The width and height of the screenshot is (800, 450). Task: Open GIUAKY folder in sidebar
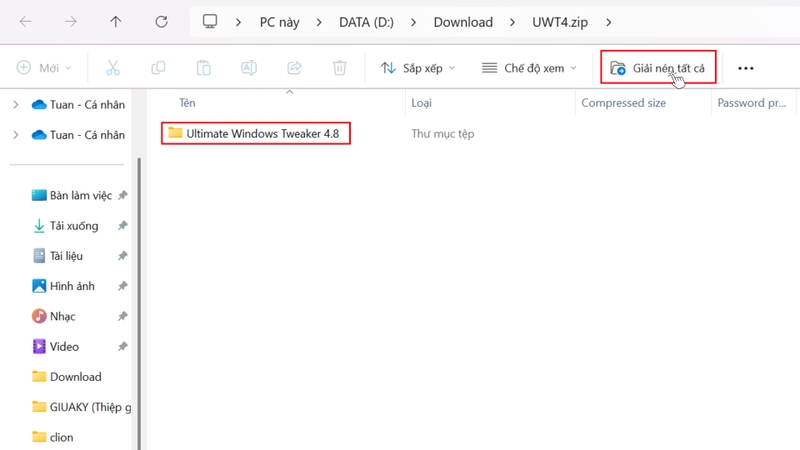point(81,407)
